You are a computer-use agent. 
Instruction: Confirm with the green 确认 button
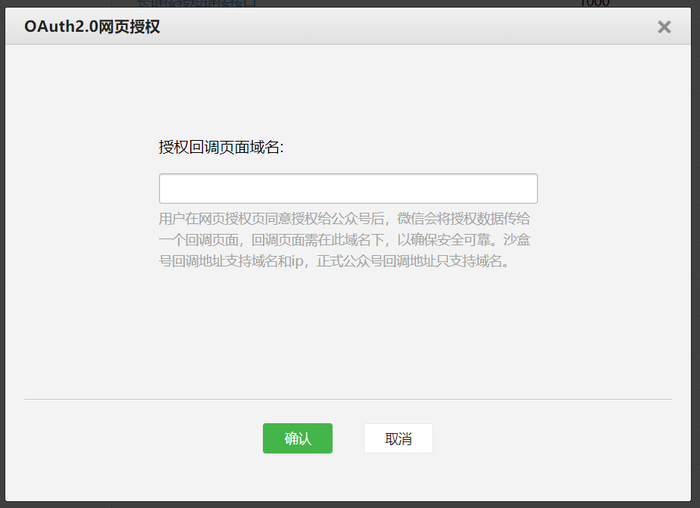click(x=297, y=438)
